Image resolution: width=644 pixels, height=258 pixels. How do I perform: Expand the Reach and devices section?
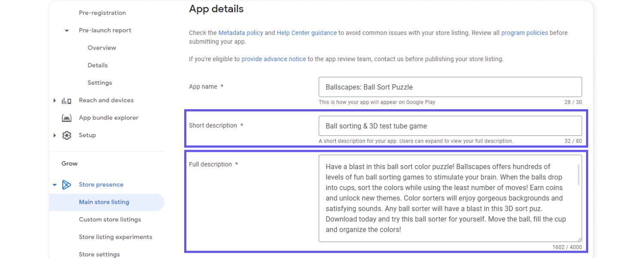(55, 100)
